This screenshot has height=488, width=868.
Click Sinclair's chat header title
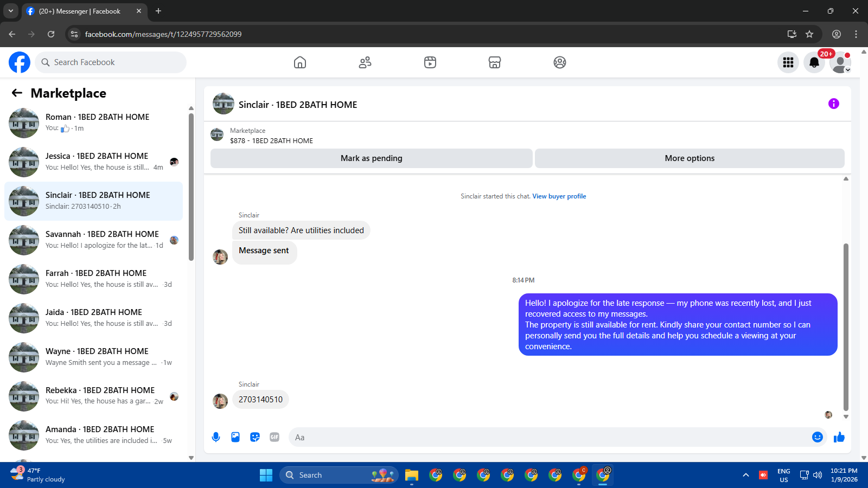(298, 105)
